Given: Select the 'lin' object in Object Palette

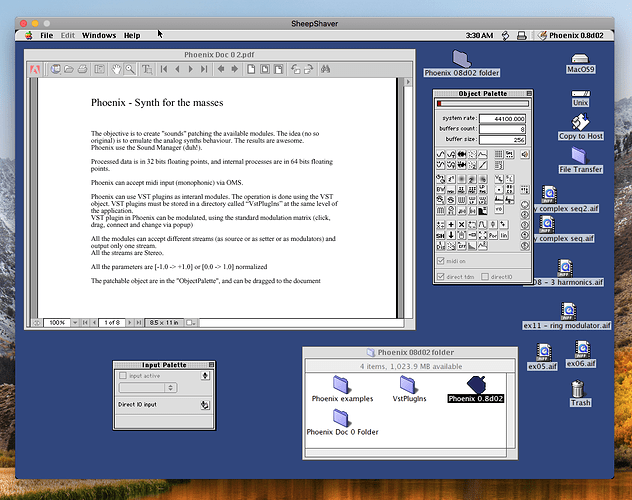Looking at the screenshot, I should tap(504, 235).
